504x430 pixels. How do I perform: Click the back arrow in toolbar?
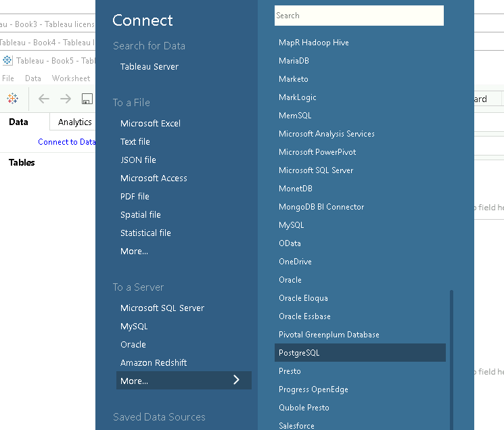[x=44, y=99]
